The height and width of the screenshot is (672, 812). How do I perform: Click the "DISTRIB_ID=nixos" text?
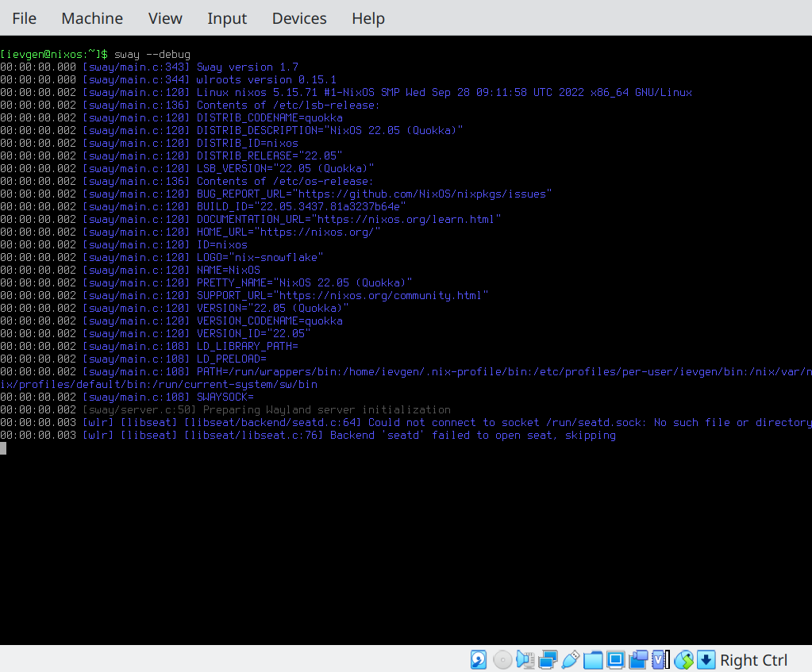[248, 143]
